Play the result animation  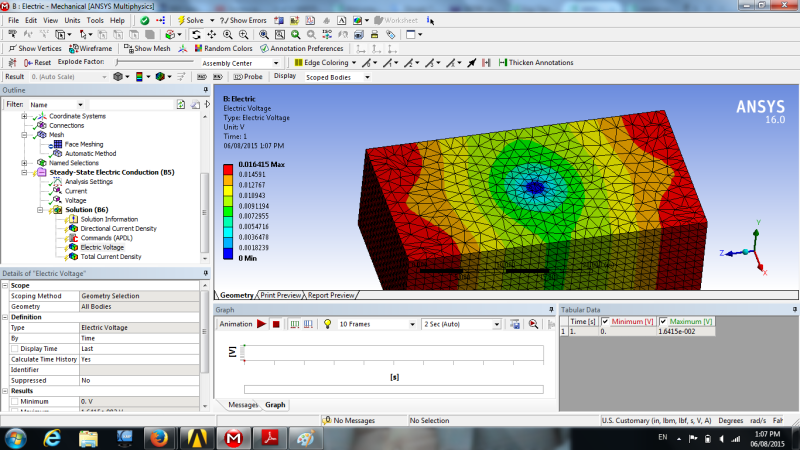(x=261, y=324)
